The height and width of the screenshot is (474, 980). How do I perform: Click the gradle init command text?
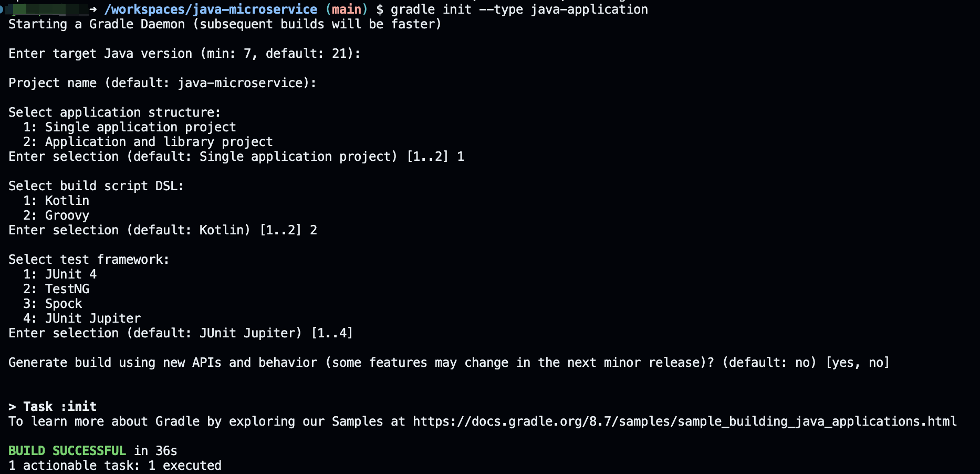coord(519,9)
